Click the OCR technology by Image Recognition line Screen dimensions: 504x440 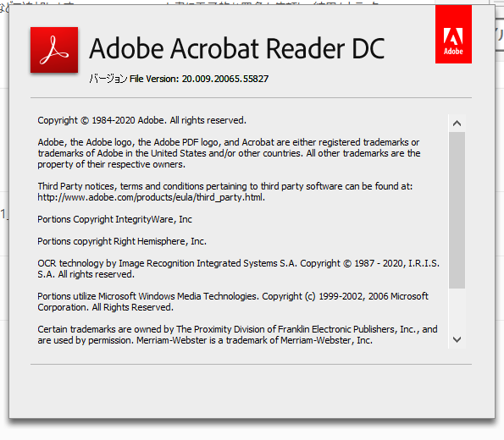click(238, 269)
